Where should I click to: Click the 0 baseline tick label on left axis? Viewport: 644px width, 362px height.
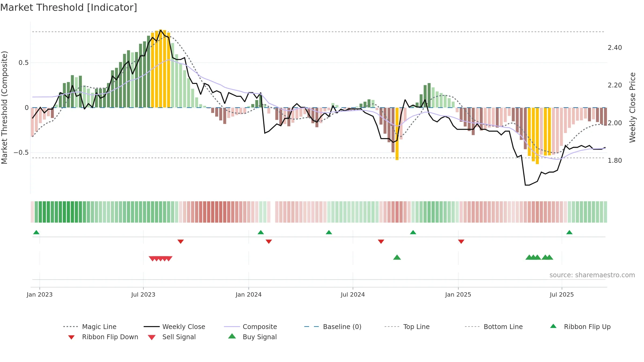(x=27, y=108)
